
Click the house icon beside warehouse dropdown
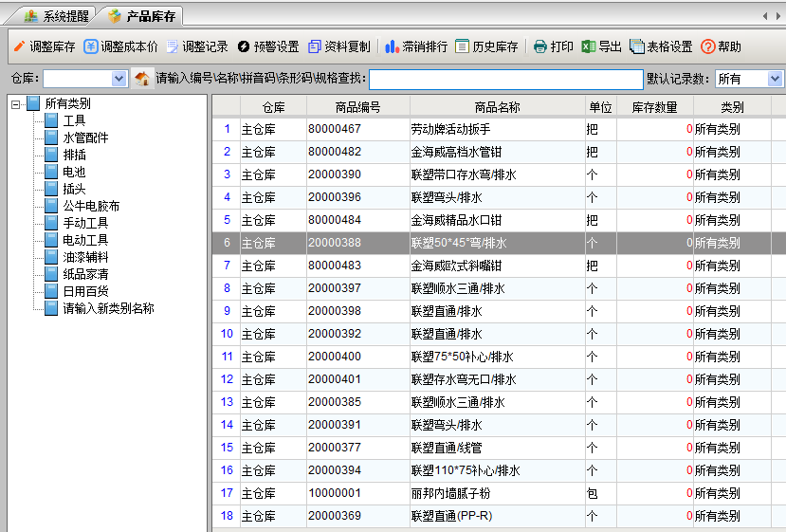(x=142, y=79)
